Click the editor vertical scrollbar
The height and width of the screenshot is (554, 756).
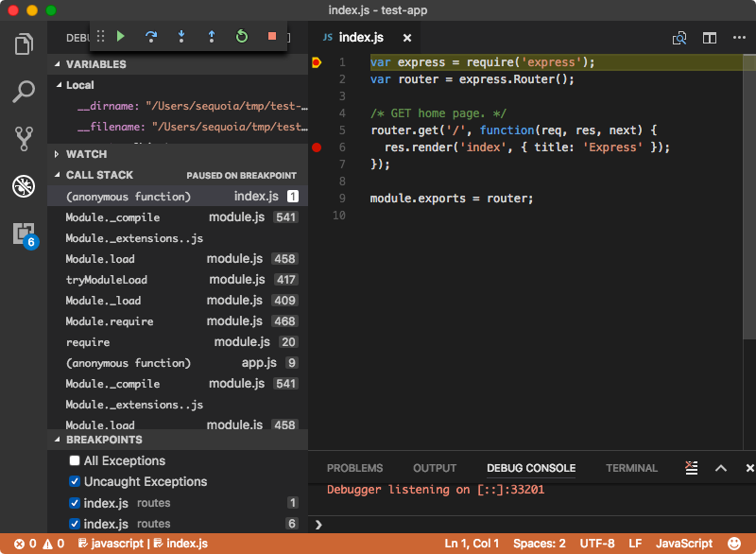click(749, 197)
